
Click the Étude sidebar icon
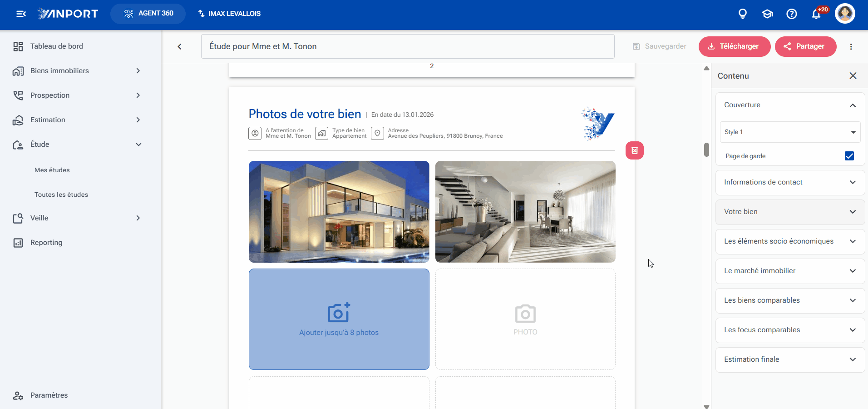pos(18,145)
